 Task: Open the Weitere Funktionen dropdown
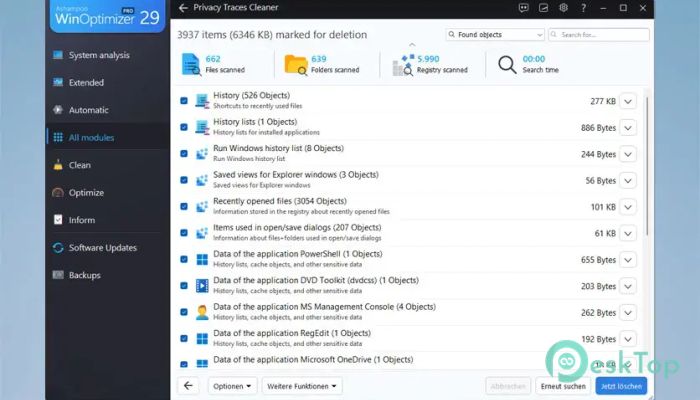coord(302,386)
